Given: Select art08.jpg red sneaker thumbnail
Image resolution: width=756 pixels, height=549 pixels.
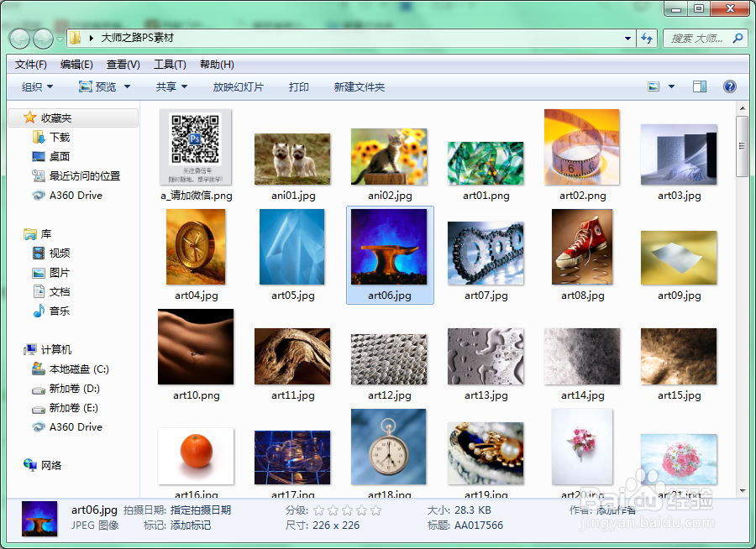Looking at the screenshot, I should tap(582, 247).
